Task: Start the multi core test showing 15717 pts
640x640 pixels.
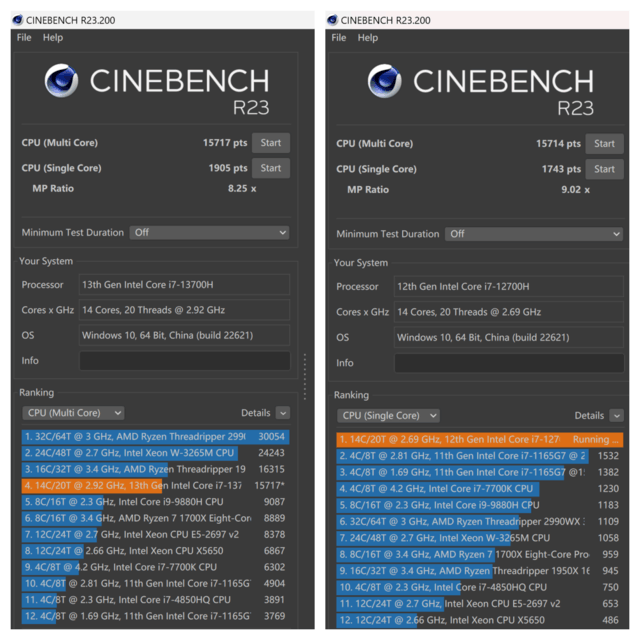Action: [x=271, y=143]
